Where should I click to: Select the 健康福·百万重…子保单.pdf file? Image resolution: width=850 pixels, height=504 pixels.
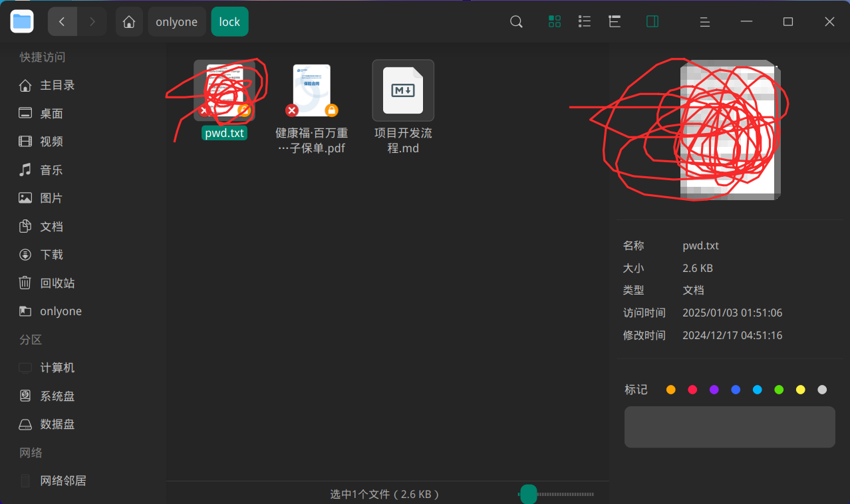[311, 110]
